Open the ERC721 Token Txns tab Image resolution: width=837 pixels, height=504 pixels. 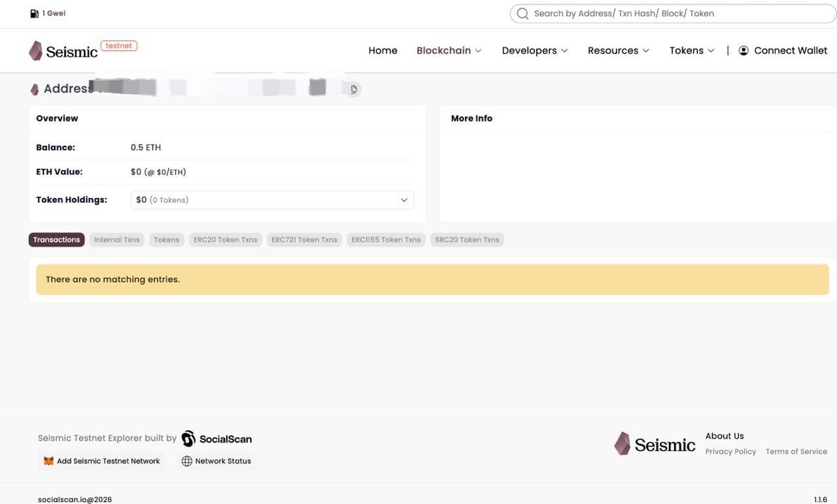coord(304,239)
